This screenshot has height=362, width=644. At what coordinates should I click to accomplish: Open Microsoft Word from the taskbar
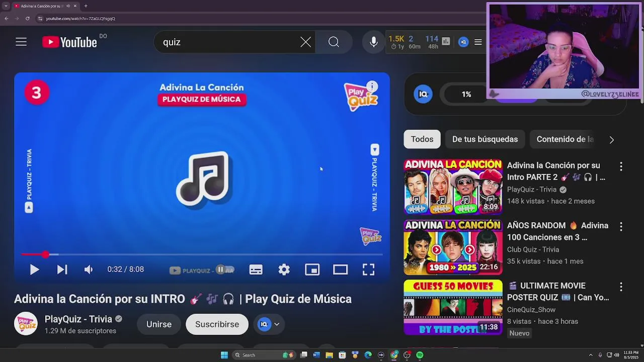pos(316,355)
